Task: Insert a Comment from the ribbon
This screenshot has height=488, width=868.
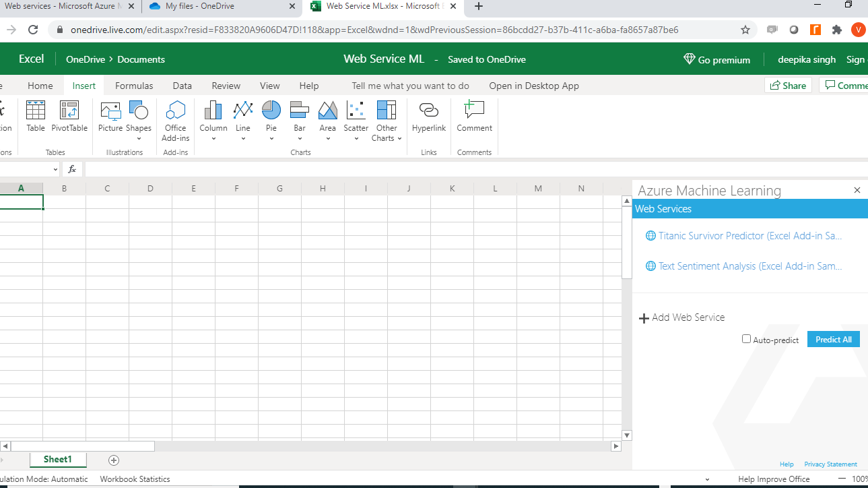Action: [475, 117]
